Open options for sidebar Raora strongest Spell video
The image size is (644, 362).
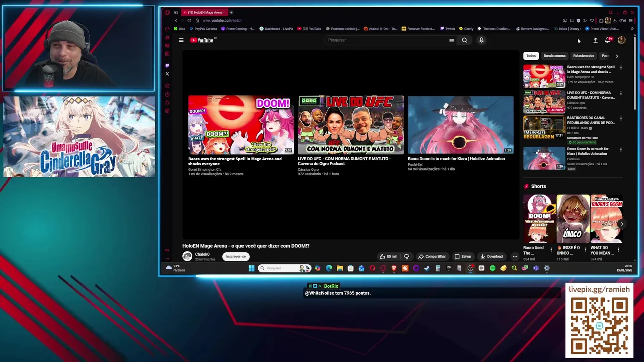pos(621,67)
